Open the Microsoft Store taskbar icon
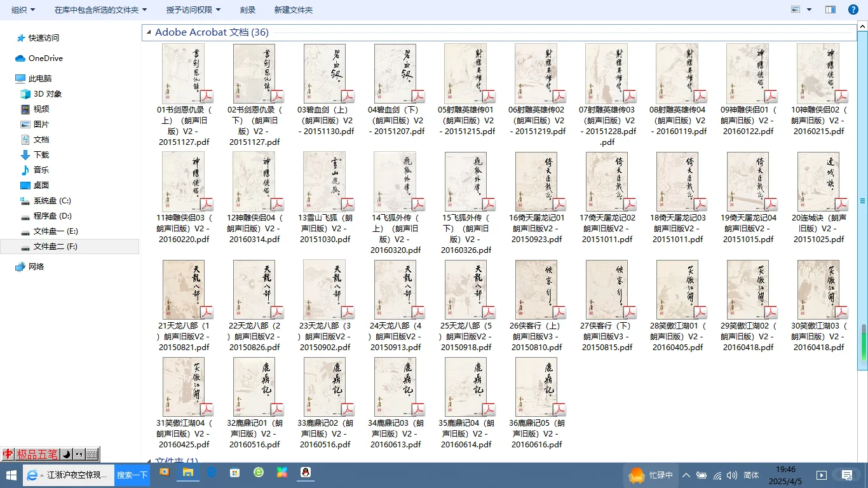 [x=235, y=473]
